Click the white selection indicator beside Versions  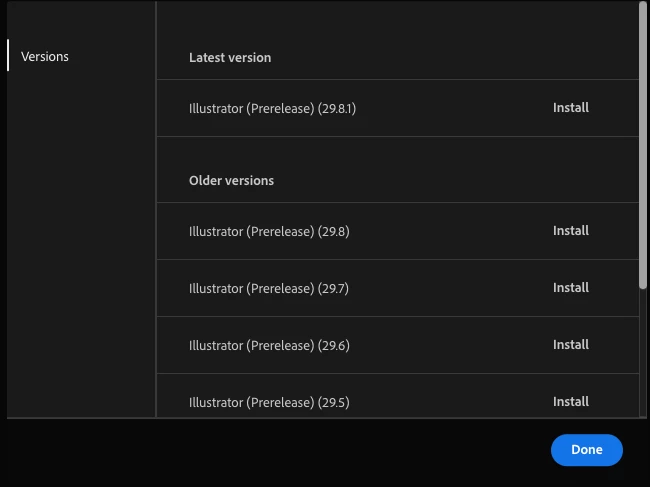pos(8,55)
